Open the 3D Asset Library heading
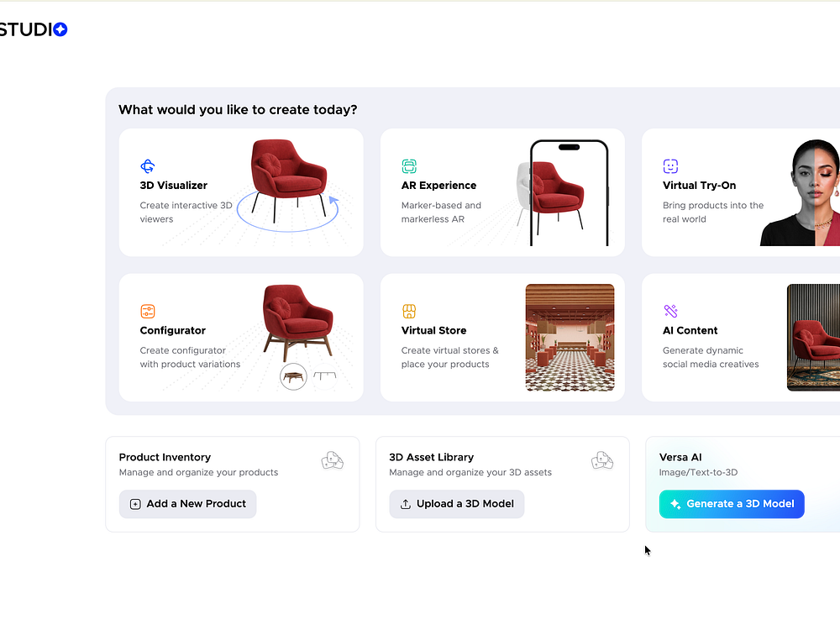The width and height of the screenshot is (840, 630). click(431, 458)
